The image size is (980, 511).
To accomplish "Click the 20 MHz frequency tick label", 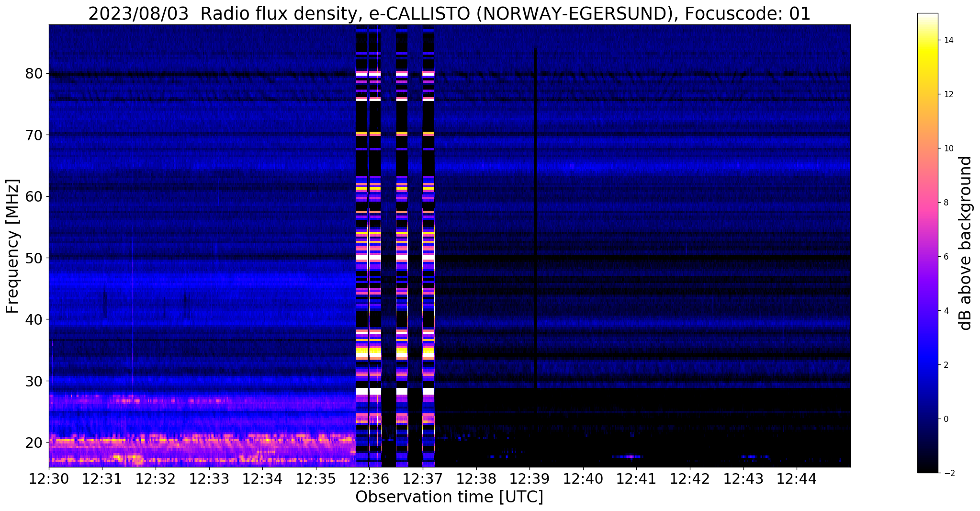I will pos(35,442).
